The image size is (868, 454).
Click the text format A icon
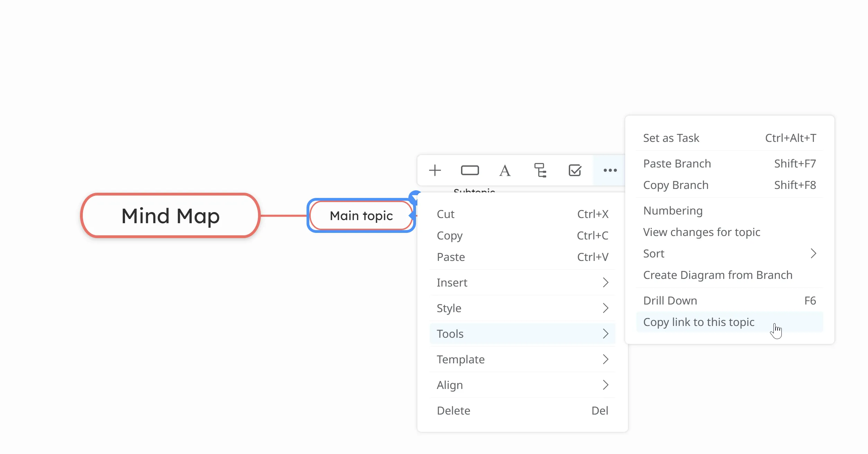505,170
